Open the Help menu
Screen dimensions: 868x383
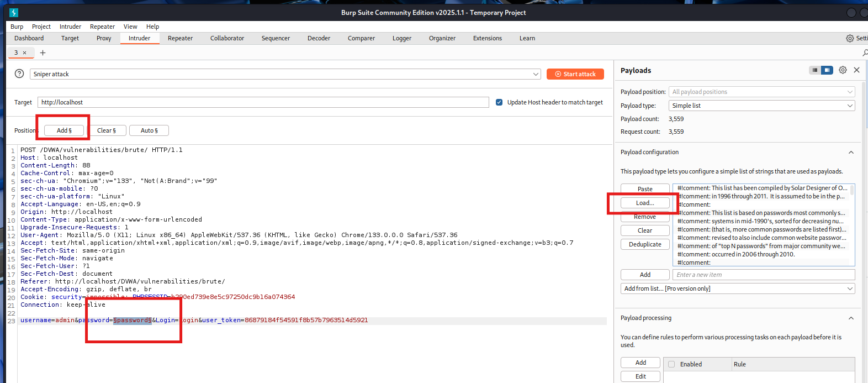coord(152,27)
